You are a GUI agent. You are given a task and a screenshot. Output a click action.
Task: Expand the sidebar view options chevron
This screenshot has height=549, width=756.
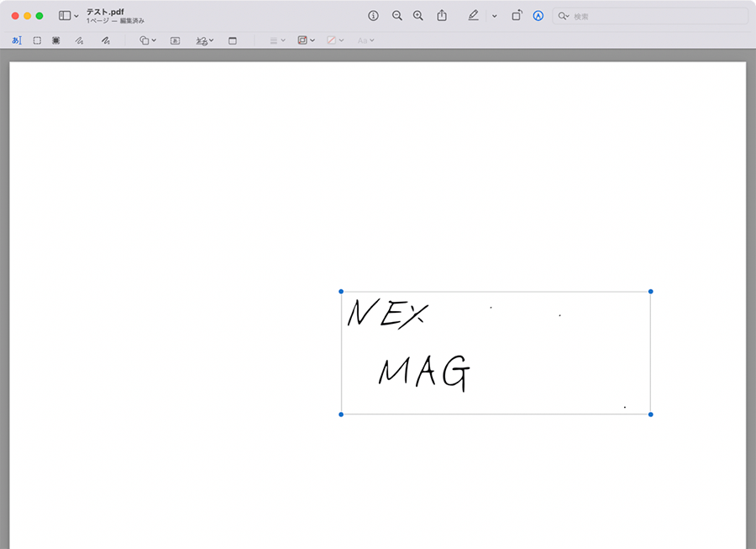[x=76, y=17]
